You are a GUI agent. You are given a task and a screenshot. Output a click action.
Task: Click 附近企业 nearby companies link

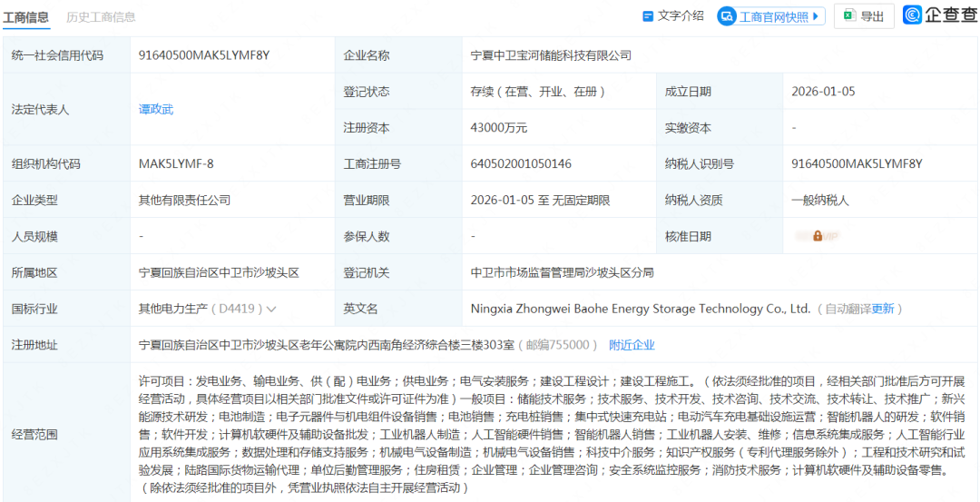click(632, 345)
